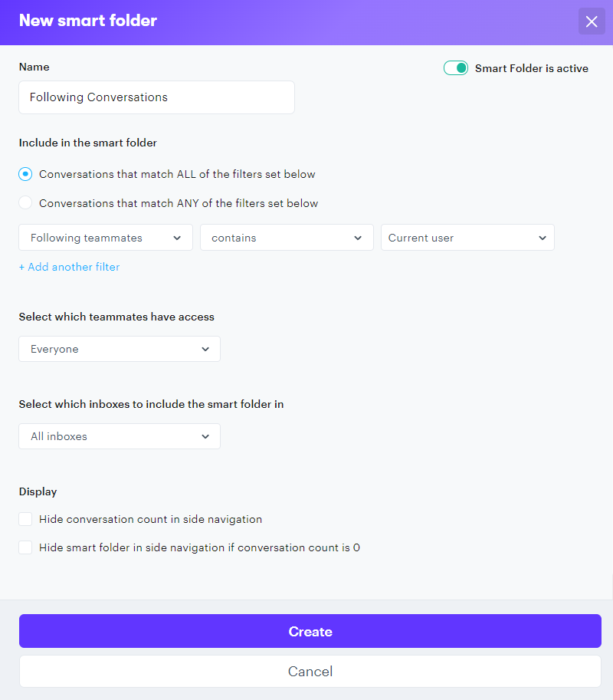This screenshot has height=700, width=613.
Task: Click the chevron arrow on Current user
Action: 543,238
